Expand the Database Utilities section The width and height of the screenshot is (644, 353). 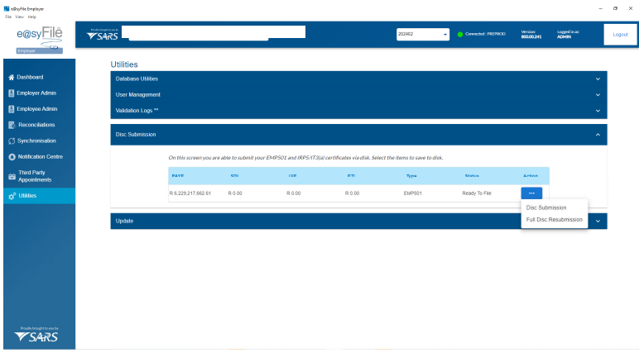[x=598, y=79]
